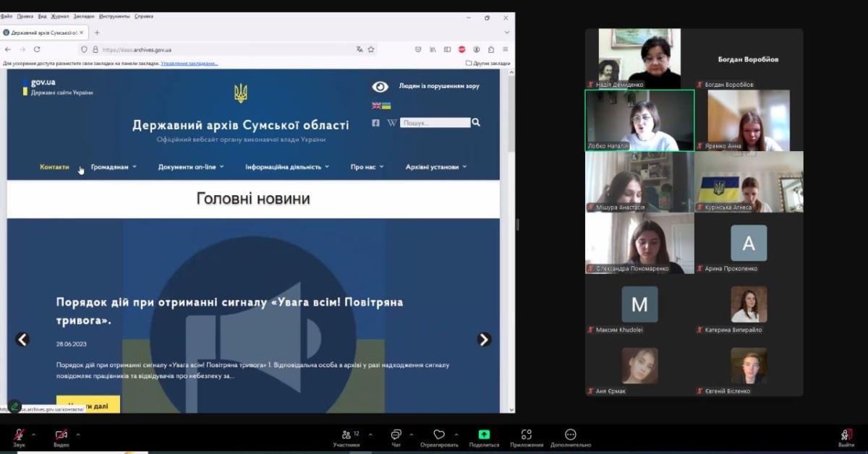The height and width of the screenshot is (454, 868).
Task: Expand the Громадянам dropdown menu
Action: point(114,167)
